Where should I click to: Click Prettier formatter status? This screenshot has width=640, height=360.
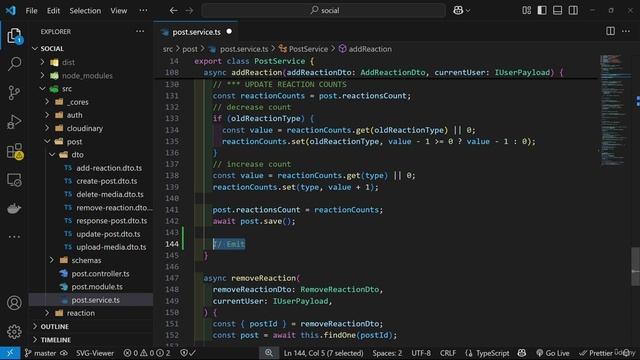click(x=597, y=353)
